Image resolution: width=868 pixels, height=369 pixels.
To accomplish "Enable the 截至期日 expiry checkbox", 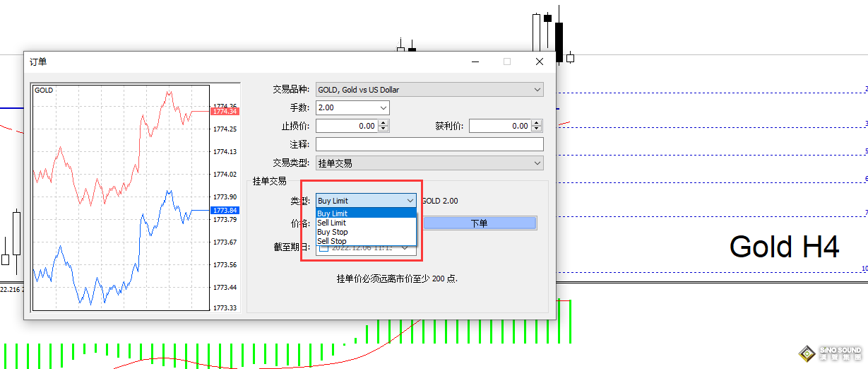I will [x=323, y=247].
